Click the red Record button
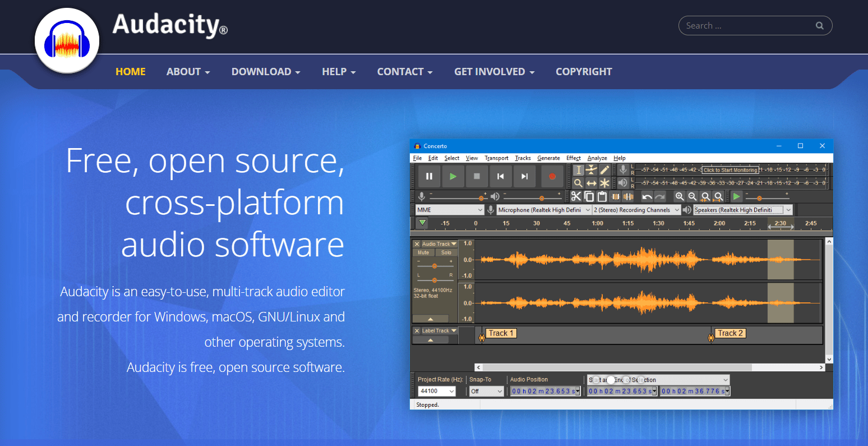 click(552, 176)
